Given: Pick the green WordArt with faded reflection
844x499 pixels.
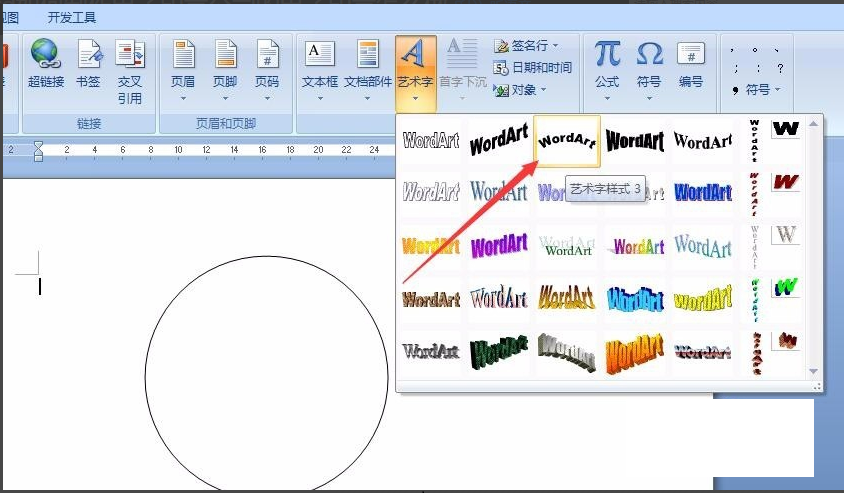Looking at the screenshot, I should point(567,246).
